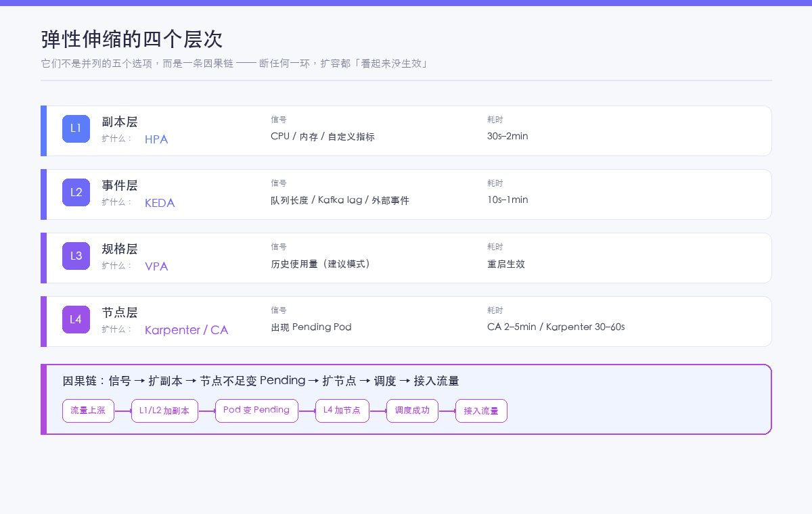Select the L4 加节点 chain step
The height and width of the screenshot is (514, 812).
pyautogui.click(x=342, y=411)
